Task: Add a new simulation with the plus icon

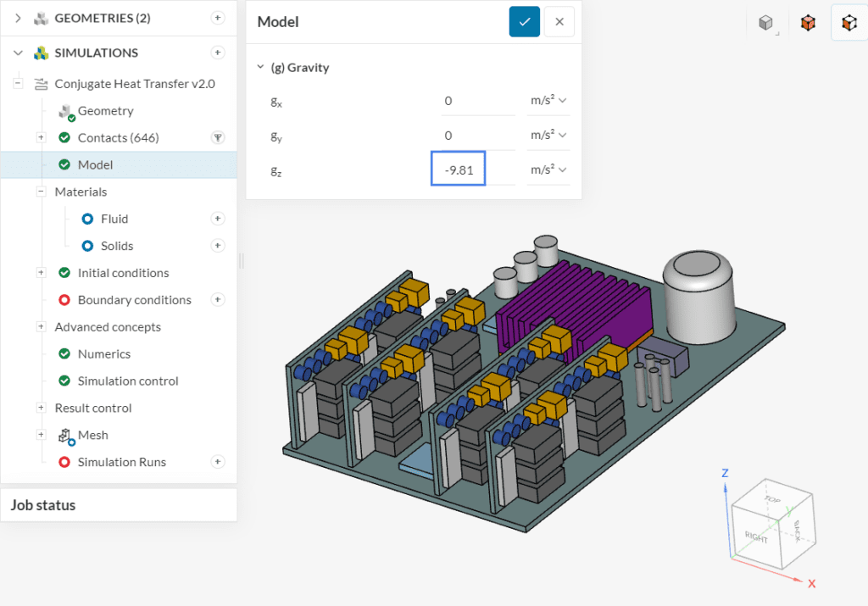Action: 218,53
